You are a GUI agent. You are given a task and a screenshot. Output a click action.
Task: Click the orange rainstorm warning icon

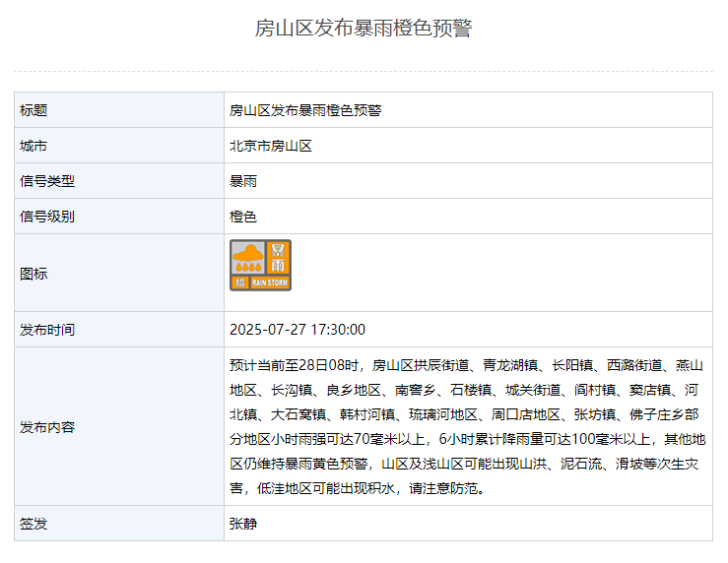click(260, 266)
